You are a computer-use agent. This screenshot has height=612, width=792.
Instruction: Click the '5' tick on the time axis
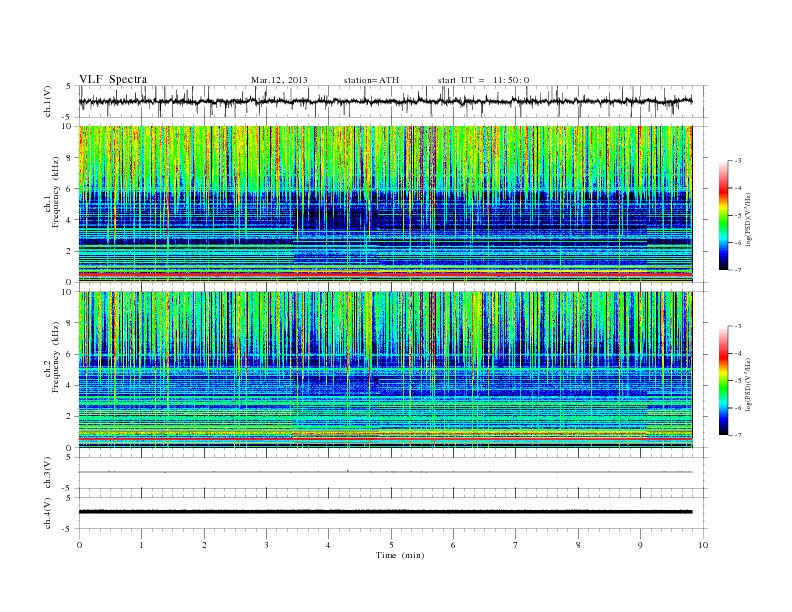[x=391, y=545]
